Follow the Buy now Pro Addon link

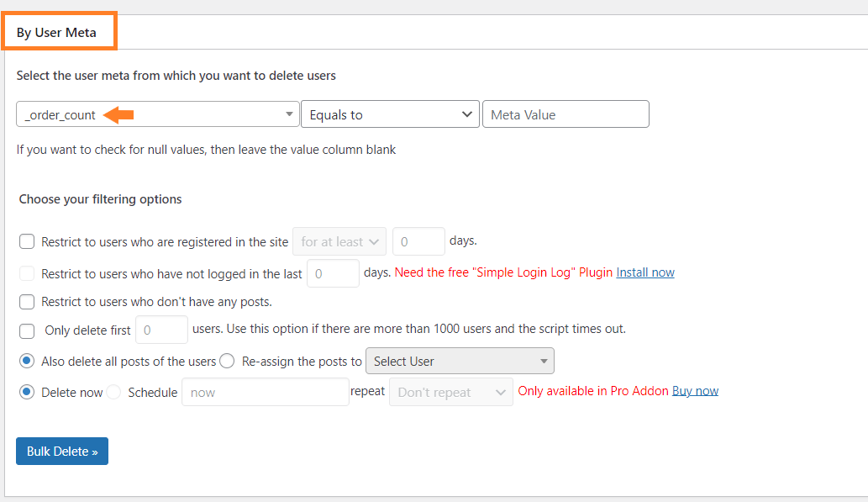(x=695, y=391)
